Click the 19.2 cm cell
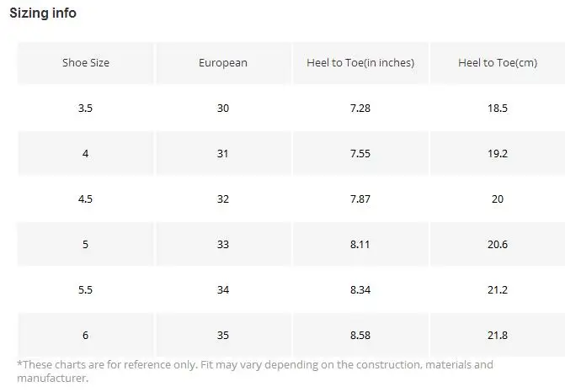The width and height of the screenshot is (565, 392). (498, 153)
